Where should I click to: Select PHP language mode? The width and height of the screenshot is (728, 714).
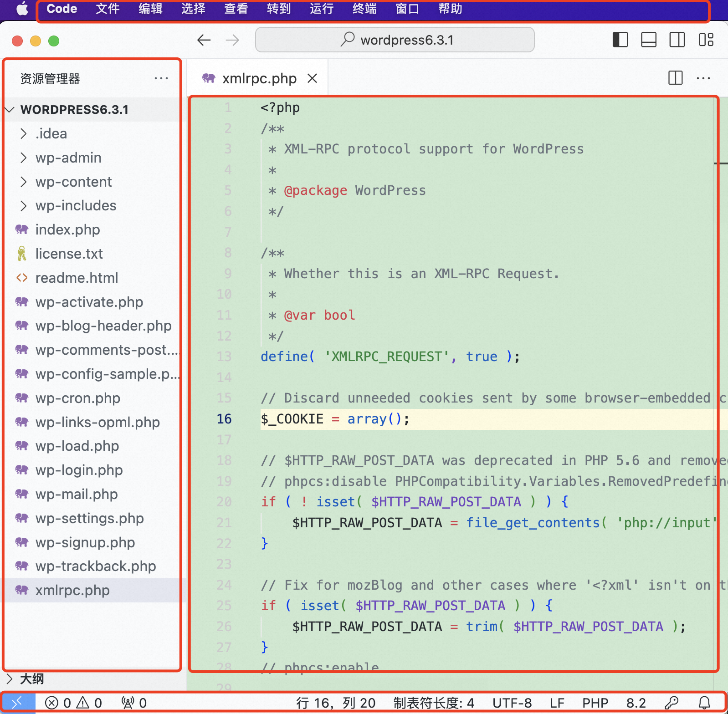[x=595, y=703]
